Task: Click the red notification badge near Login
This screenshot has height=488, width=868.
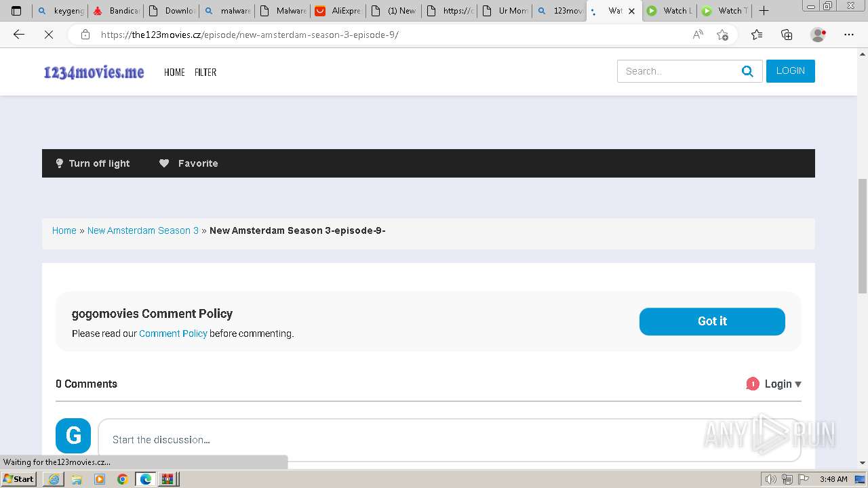Action: point(753,384)
